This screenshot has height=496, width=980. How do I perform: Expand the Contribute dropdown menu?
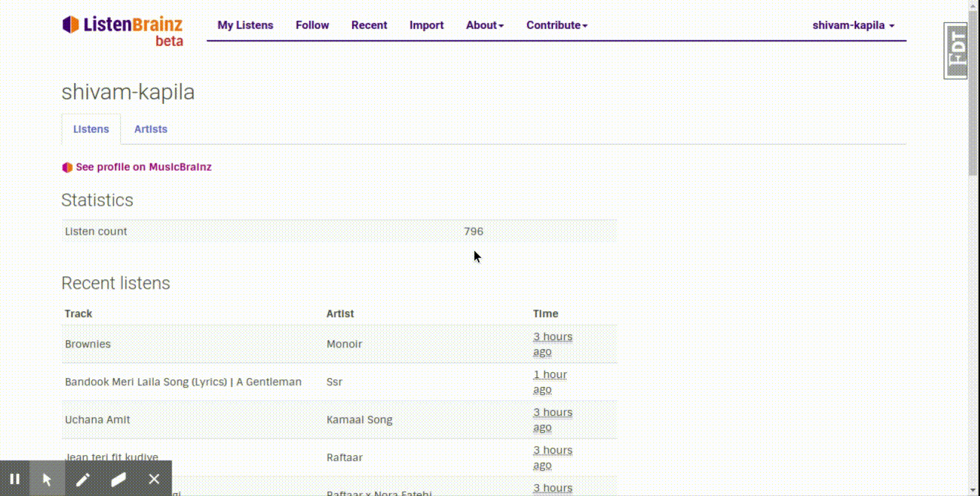click(x=557, y=25)
